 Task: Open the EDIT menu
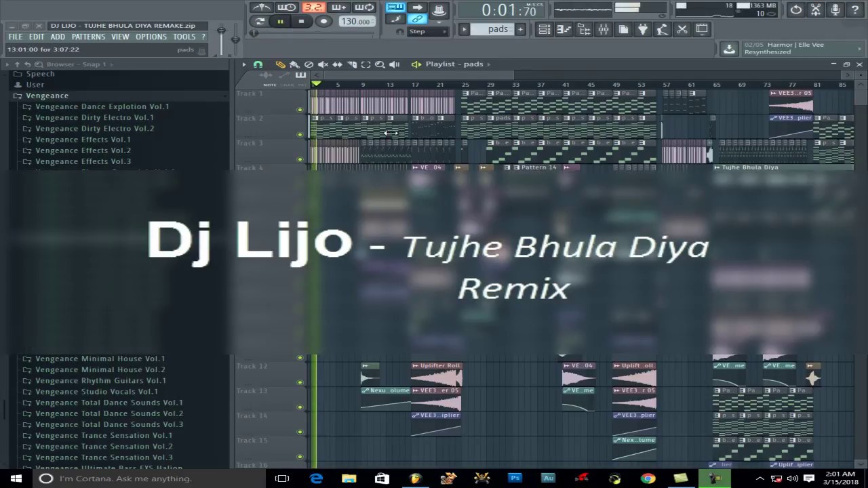(x=37, y=37)
